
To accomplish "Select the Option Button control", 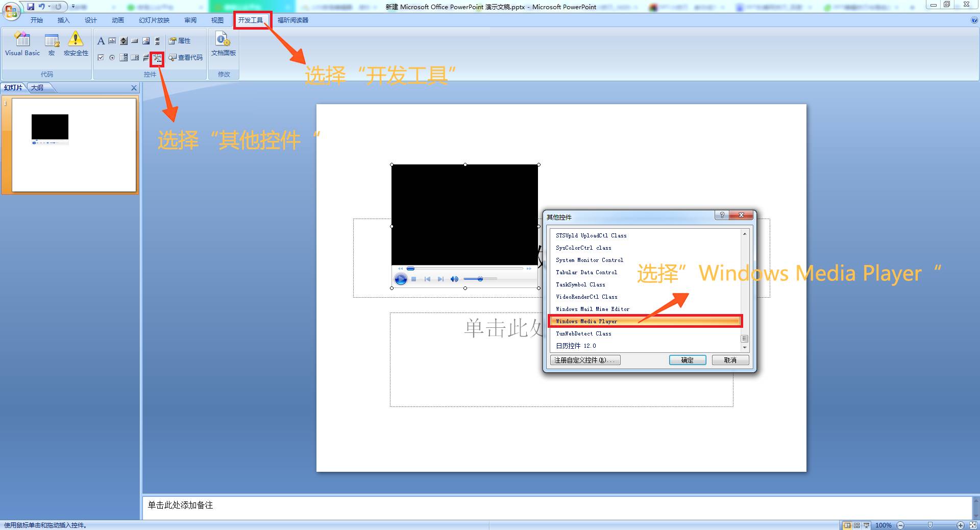I will point(112,58).
